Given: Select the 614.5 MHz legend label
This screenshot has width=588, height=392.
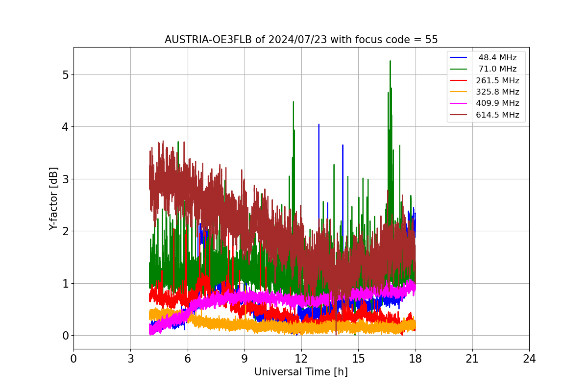Looking at the screenshot, I should (x=497, y=115).
